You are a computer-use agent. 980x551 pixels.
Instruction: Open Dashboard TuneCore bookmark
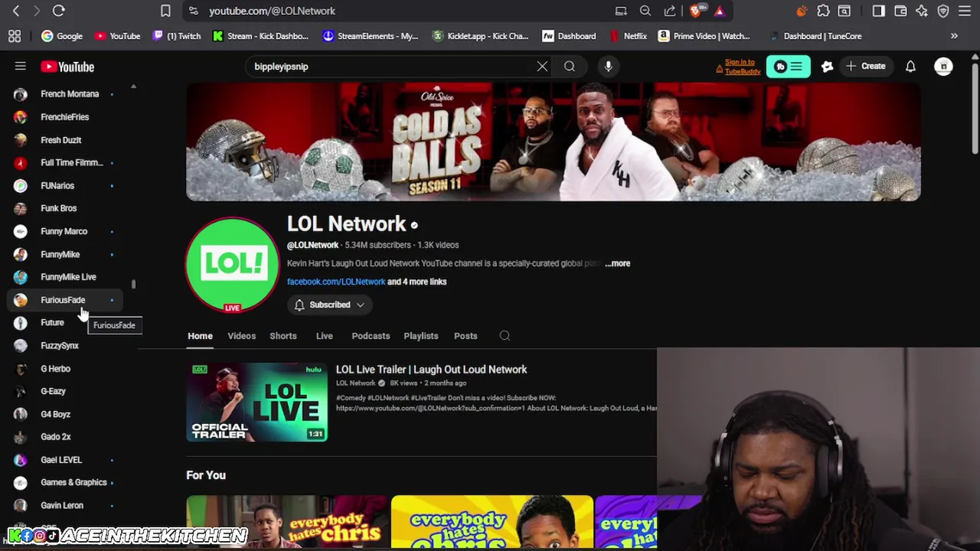815,36
